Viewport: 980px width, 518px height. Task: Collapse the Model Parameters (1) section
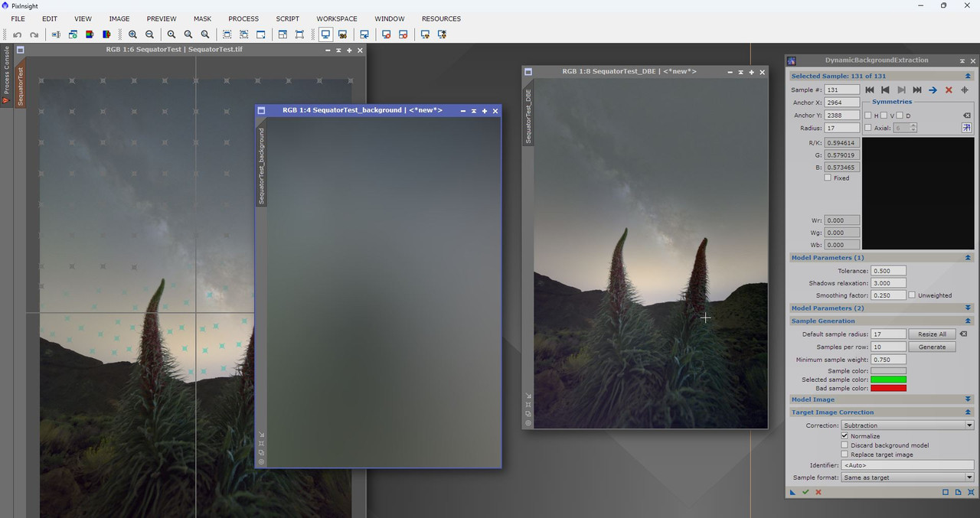(x=968, y=258)
